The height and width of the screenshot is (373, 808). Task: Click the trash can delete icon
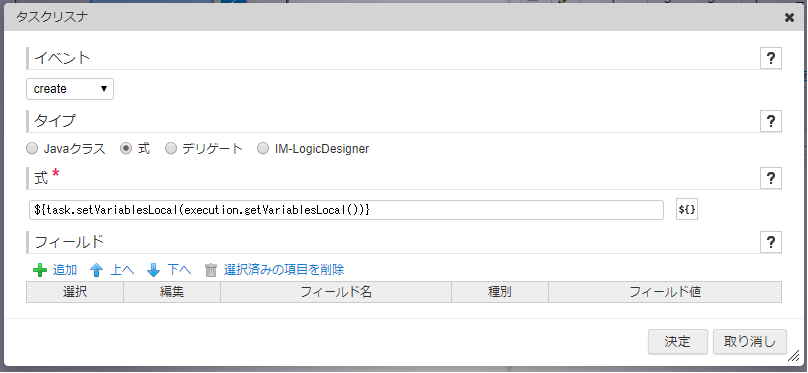211,270
